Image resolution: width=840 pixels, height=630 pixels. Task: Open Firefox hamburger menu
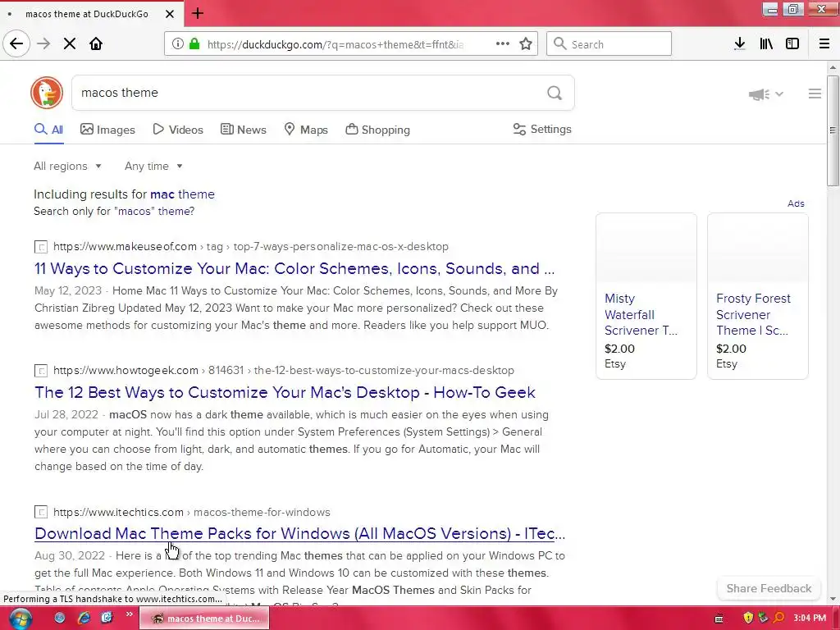tap(824, 44)
